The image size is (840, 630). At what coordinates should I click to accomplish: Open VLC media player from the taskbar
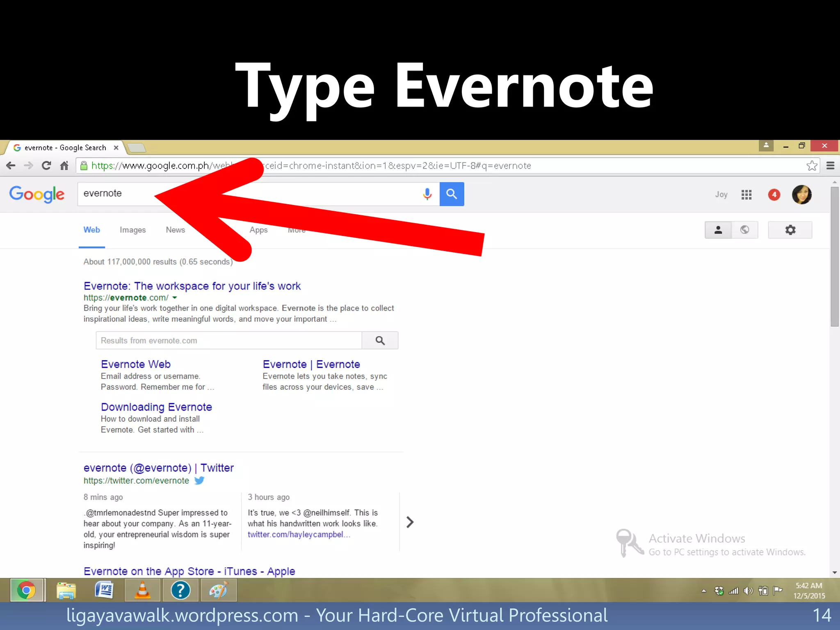(142, 591)
